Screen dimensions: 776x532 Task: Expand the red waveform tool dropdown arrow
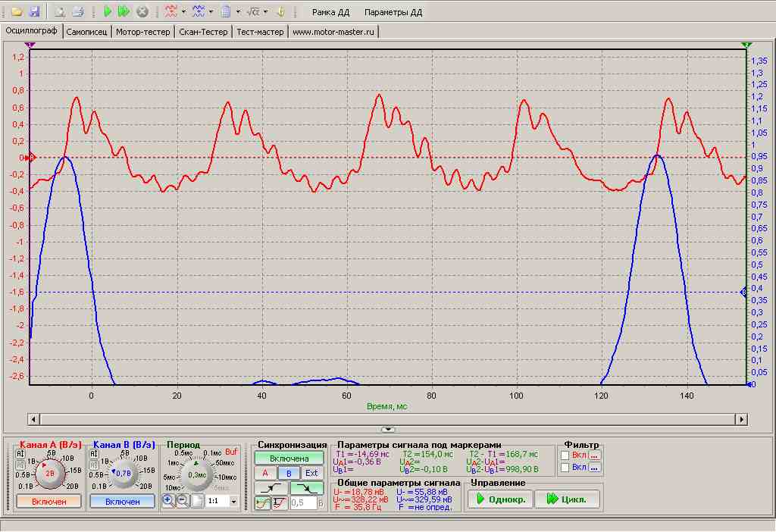pos(184,12)
